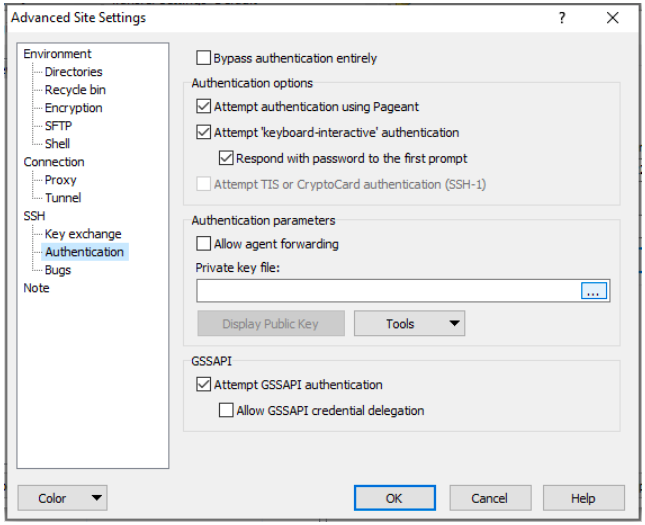Go to the Tunnel settings page
This screenshot has height=525, width=645.
click(x=63, y=198)
